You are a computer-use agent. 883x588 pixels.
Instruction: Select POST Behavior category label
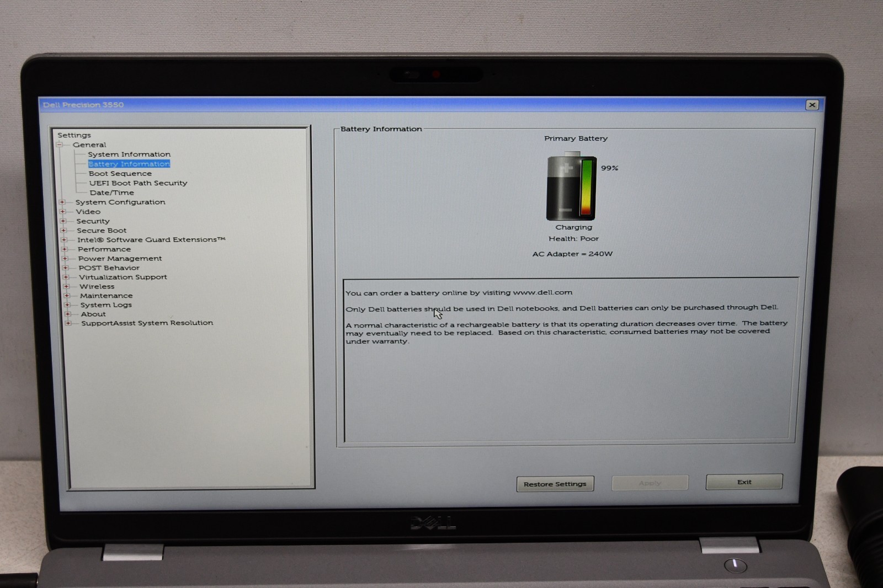[x=109, y=268]
